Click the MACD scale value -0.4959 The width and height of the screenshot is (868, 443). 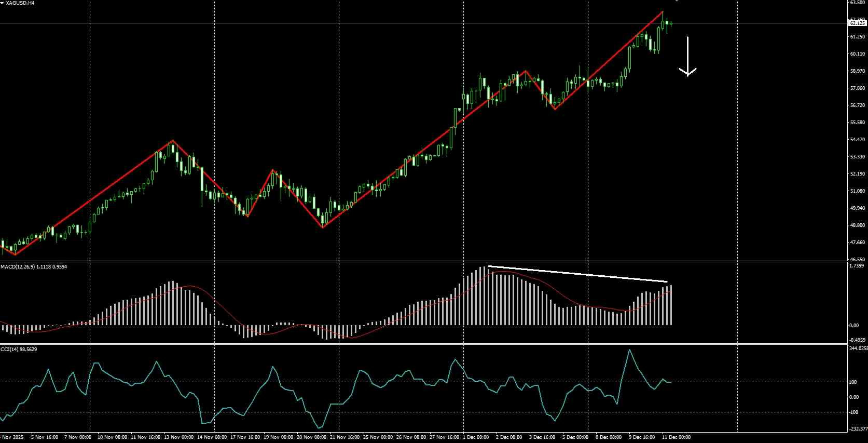(x=857, y=340)
